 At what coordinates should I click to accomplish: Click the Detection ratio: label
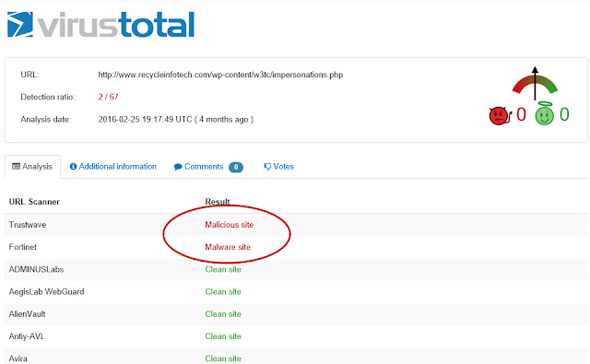point(48,97)
